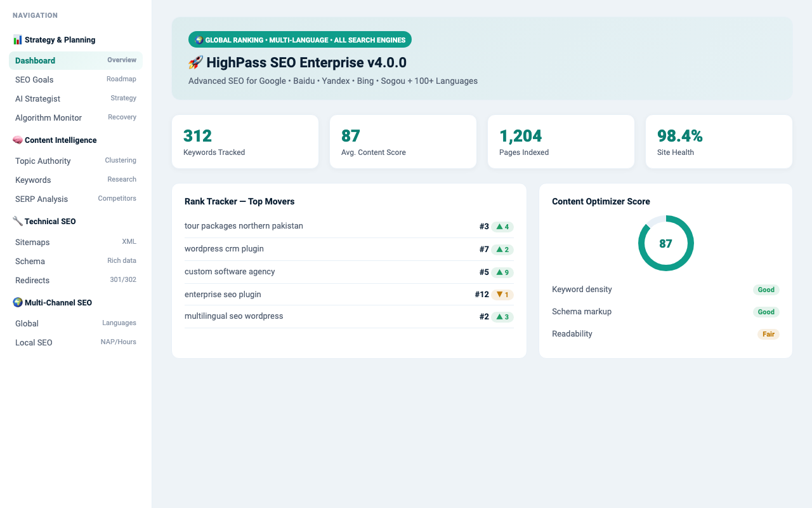The image size is (812, 508).
Task: Click Good badge for Keyword density
Action: pos(766,290)
